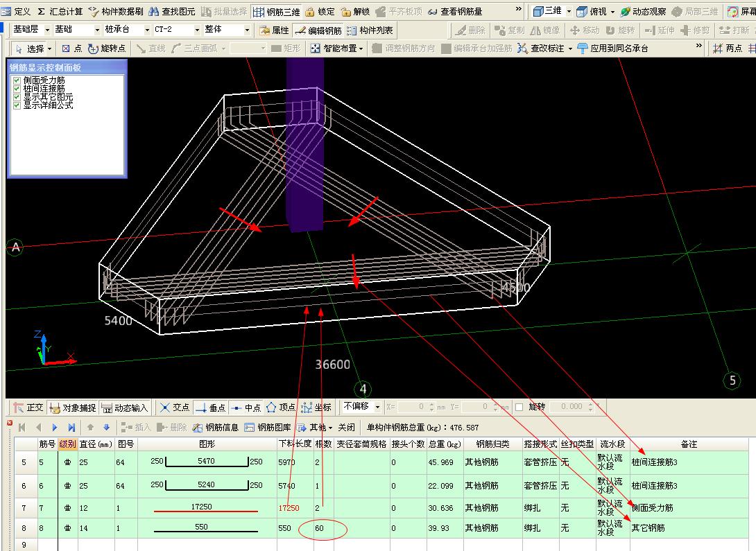The height and width of the screenshot is (551, 756).
Task: Toggle the 钢筋三维 rebar 3D view
Action: (277, 12)
